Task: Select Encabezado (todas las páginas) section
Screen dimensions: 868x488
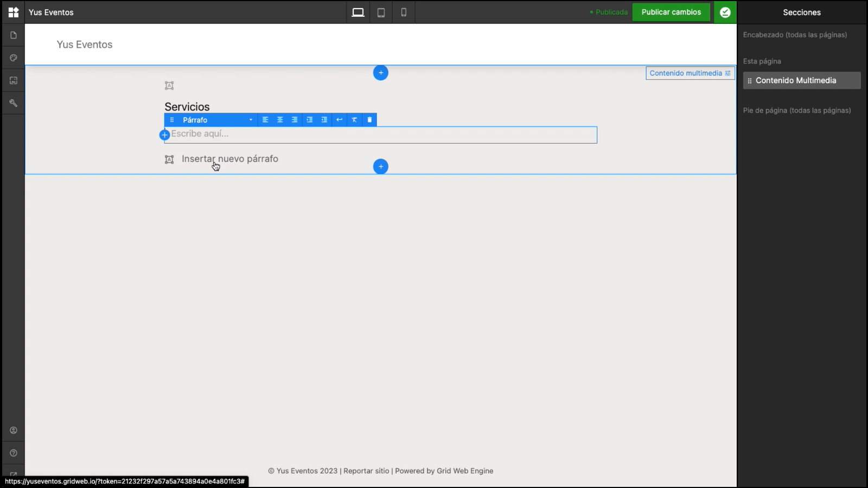Action: 795,35
